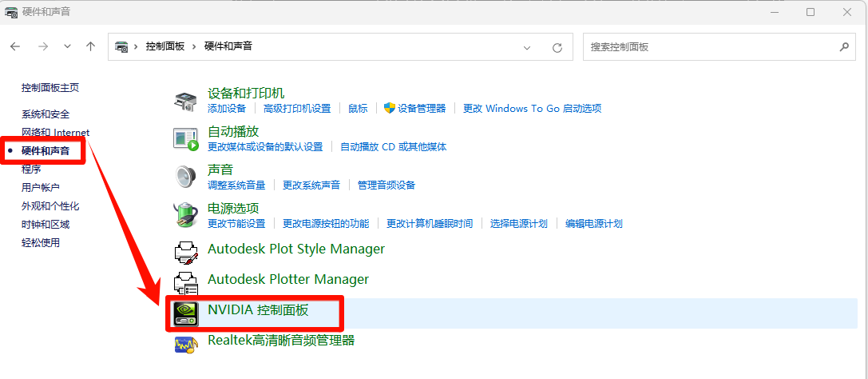
Task: Click 添加设备 link
Action: 227,109
